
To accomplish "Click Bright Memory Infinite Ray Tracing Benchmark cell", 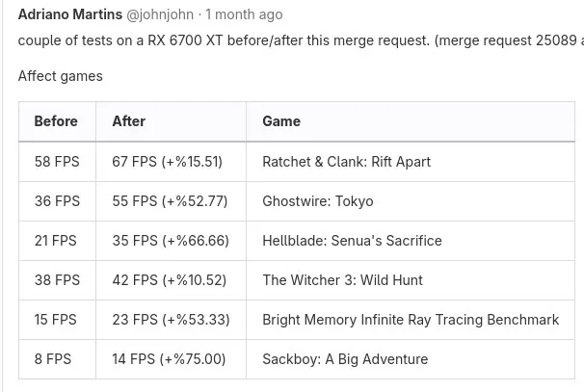I will click(411, 320).
